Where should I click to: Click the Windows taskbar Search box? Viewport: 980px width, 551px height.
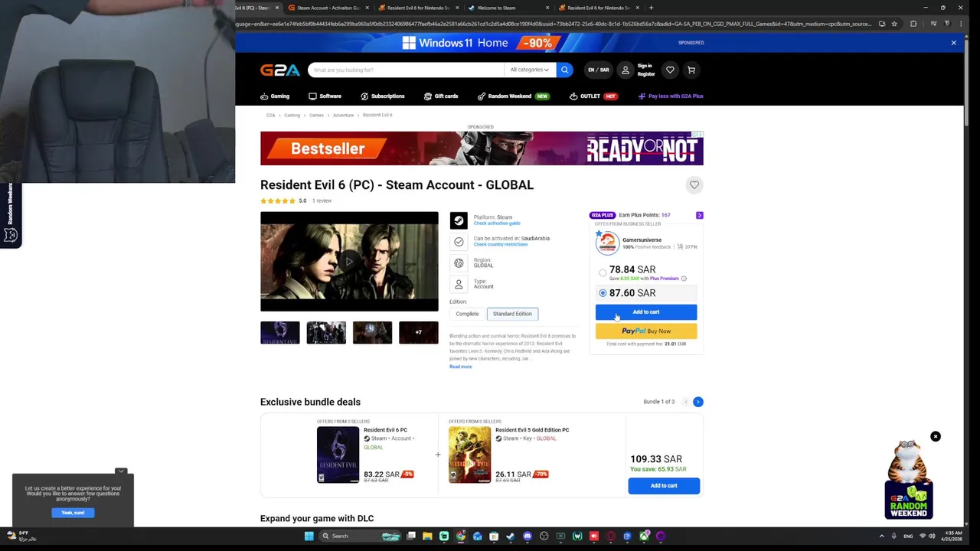click(361, 536)
